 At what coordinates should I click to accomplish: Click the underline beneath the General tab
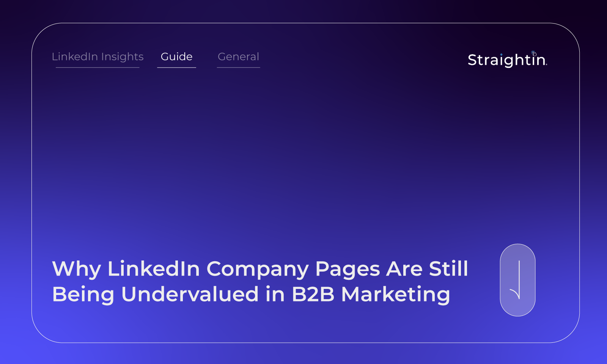[x=238, y=67]
